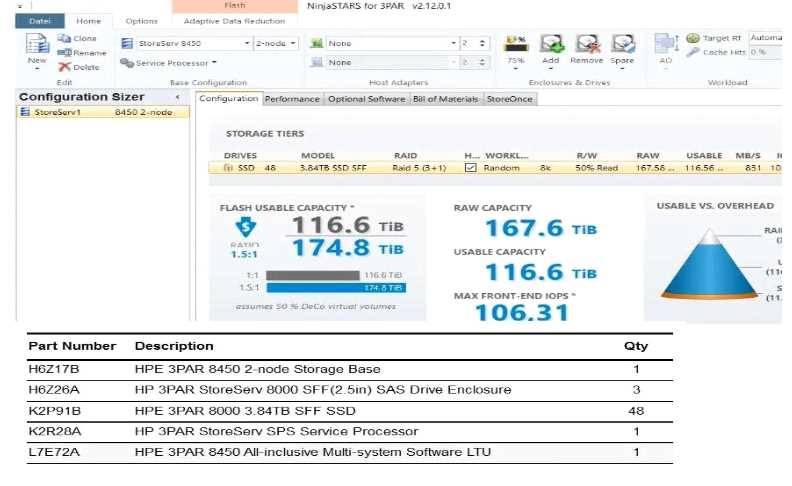Rename the selected configuration
792x486 pixels.
[x=81, y=53]
